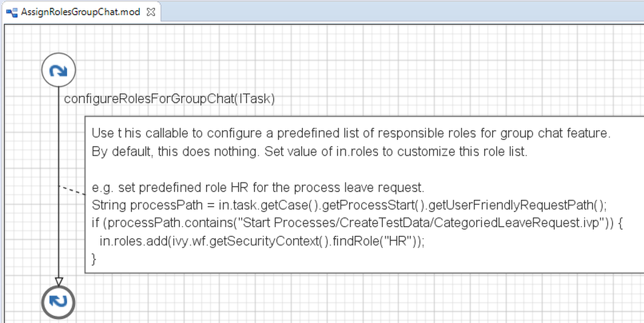This screenshot has height=323, width=644.
Task: Click the "By default, this does nothing" line
Action: click(309, 152)
